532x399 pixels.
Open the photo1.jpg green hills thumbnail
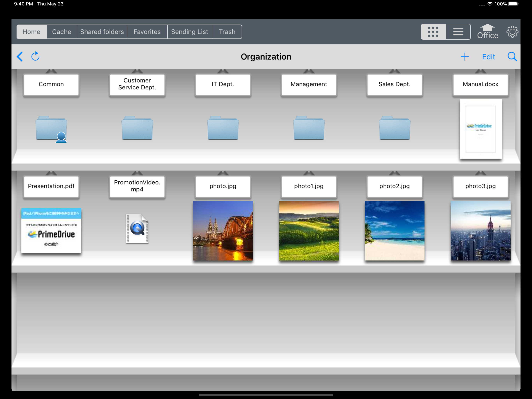pos(309,230)
